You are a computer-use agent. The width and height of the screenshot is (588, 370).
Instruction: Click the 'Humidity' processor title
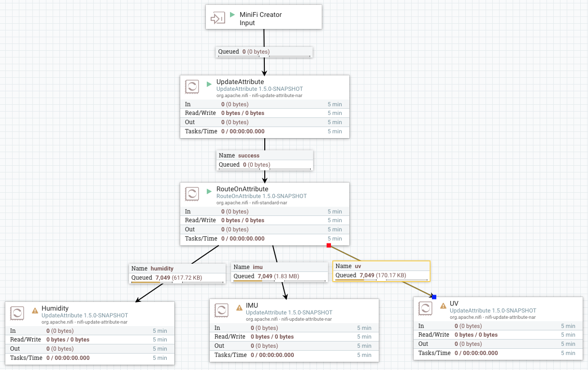pos(55,308)
